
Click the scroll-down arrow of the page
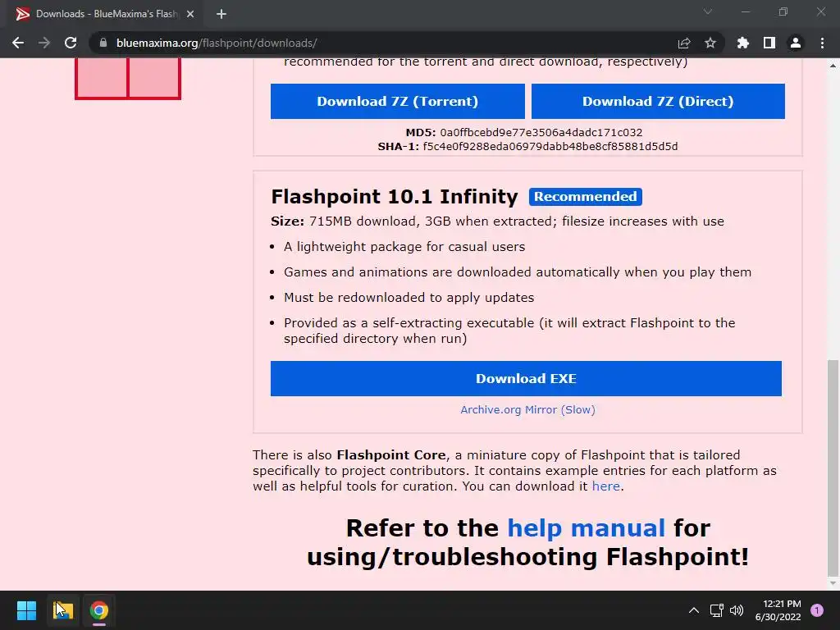[x=833, y=583]
